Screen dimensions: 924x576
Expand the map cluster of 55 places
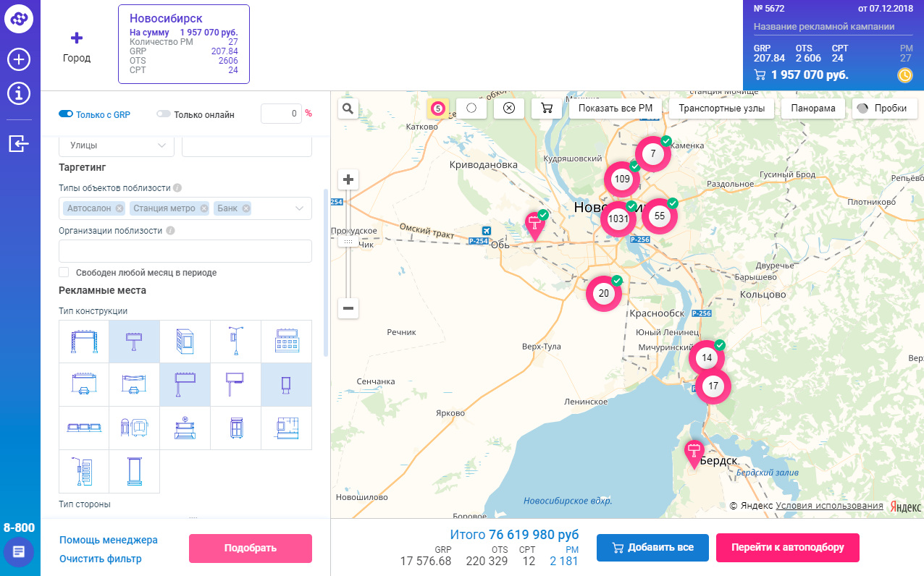(x=660, y=216)
